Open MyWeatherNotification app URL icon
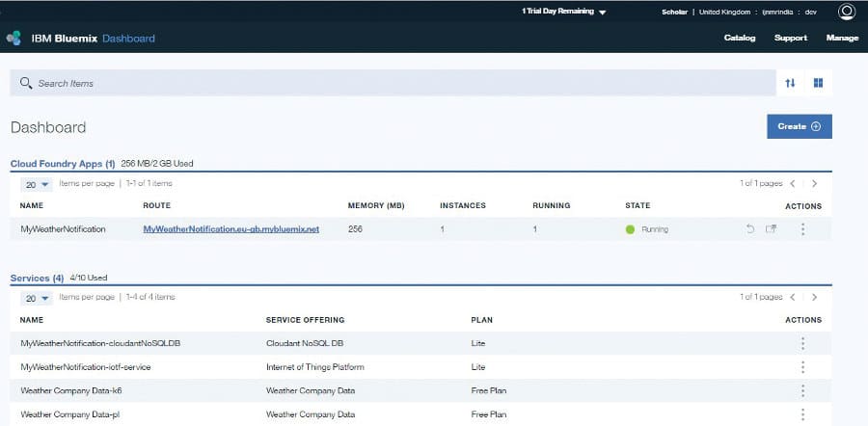 click(771, 229)
